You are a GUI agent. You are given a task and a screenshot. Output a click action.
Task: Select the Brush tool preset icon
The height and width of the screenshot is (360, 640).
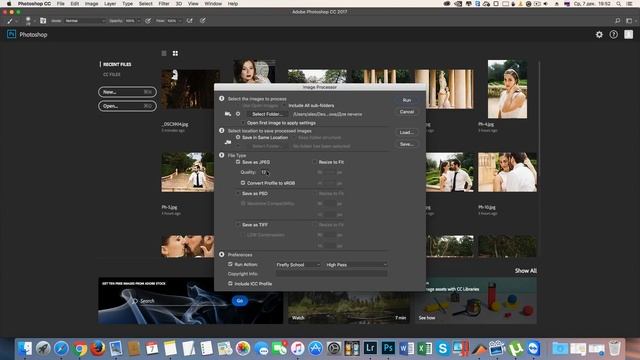point(10,21)
